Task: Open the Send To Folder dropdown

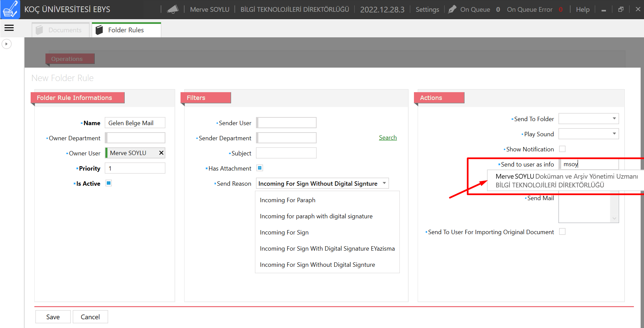Action: 614,119
